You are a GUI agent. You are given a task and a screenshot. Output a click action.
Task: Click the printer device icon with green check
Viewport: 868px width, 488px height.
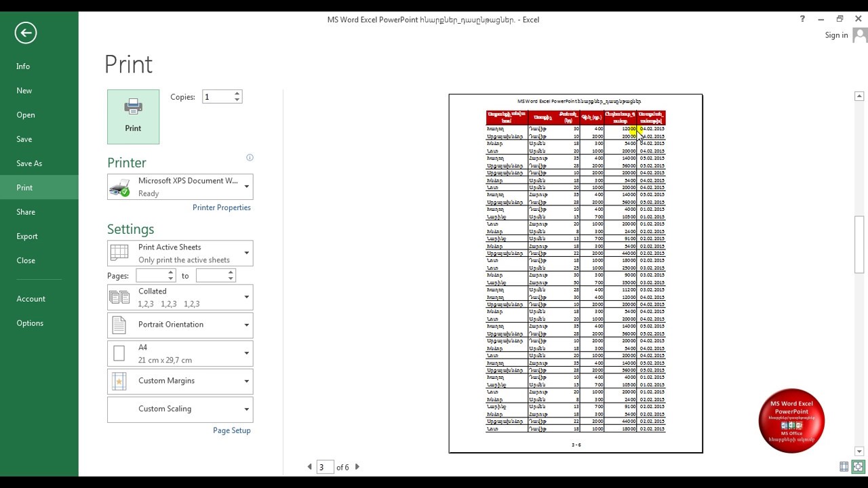(120, 188)
